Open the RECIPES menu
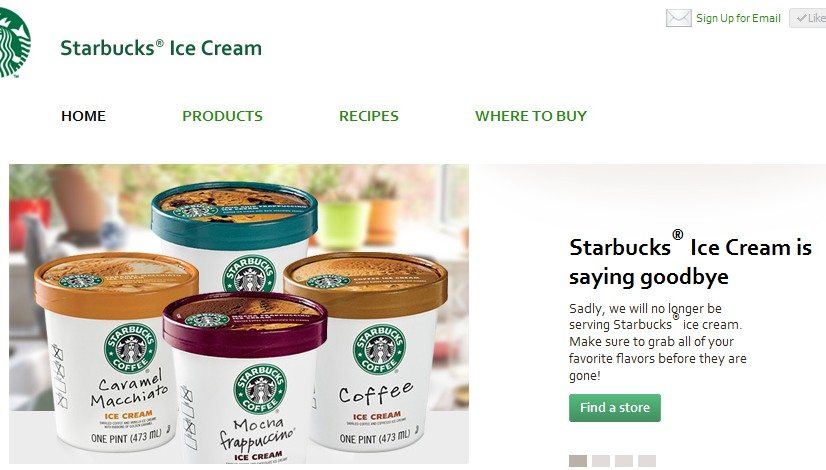This screenshot has width=826, height=470. click(x=369, y=116)
